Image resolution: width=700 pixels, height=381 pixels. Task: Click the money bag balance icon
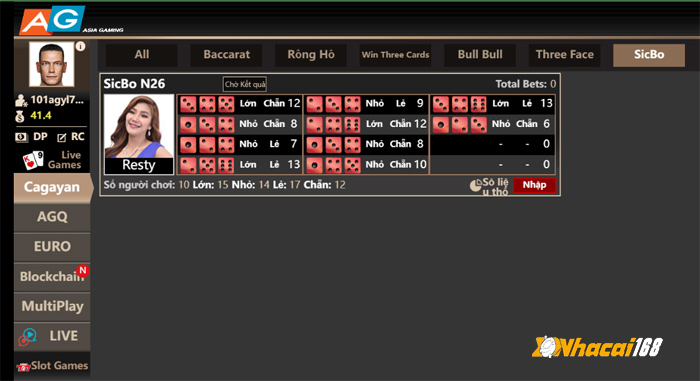(20, 116)
